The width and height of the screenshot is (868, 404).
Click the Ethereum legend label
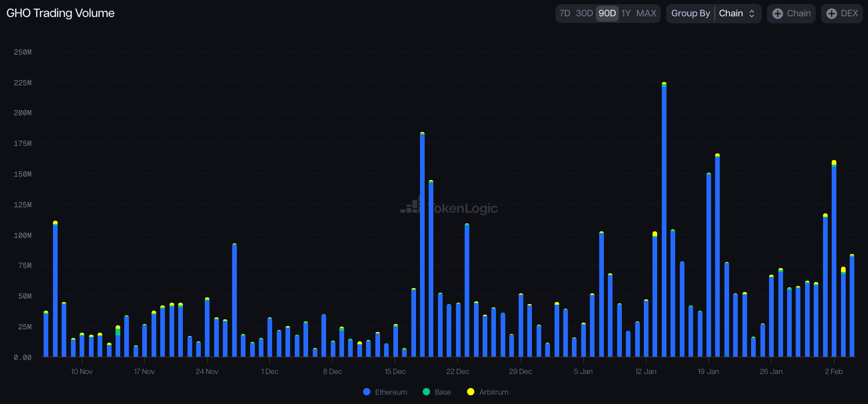[391, 392]
